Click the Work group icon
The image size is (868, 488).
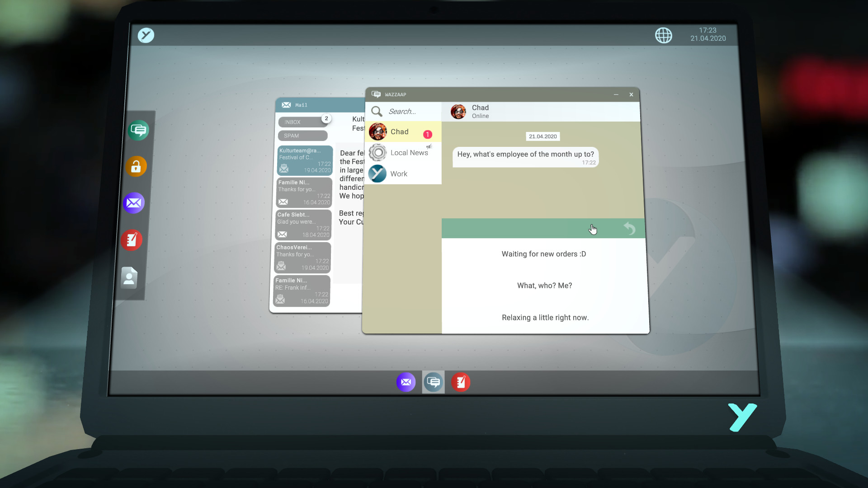(x=377, y=174)
